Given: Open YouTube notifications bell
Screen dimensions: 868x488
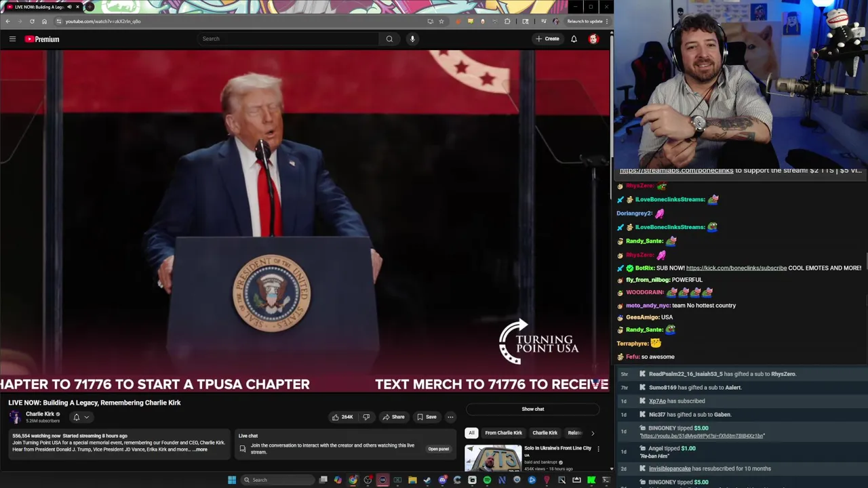Looking at the screenshot, I should click(574, 39).
